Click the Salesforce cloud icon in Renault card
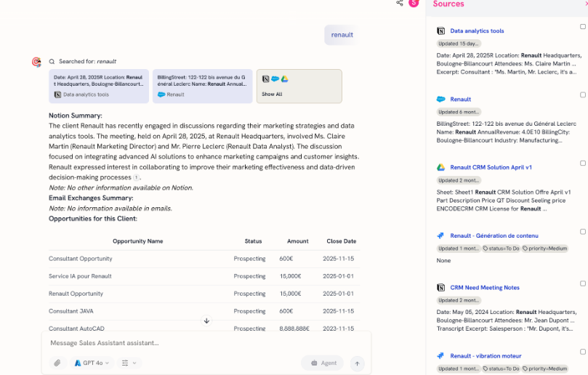 pos(161,94)
